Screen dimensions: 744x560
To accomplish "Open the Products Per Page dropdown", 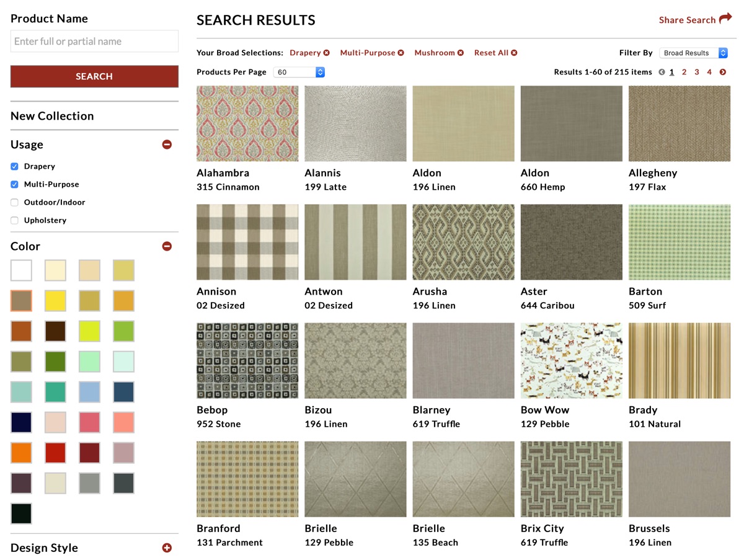I will (299, 72).
